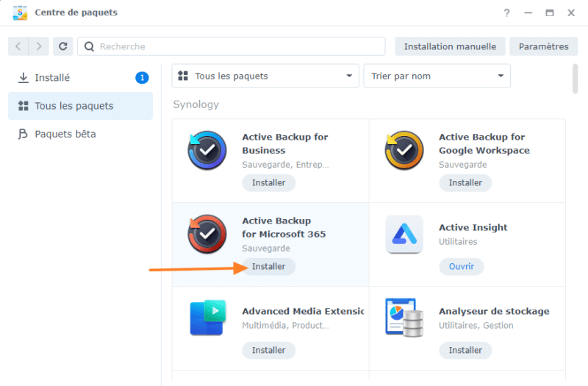This screenshot has height=386, width=588.
Task: Click the vertical scrollbar thumb
Action: coord(576,79)
